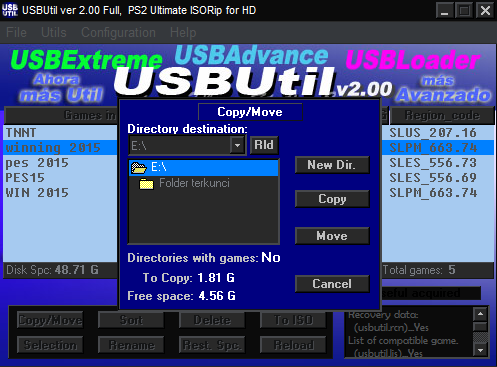Click the log panel scroll down arrow
Viewport: 497px width, 367px height.
[x=480, y=350]
